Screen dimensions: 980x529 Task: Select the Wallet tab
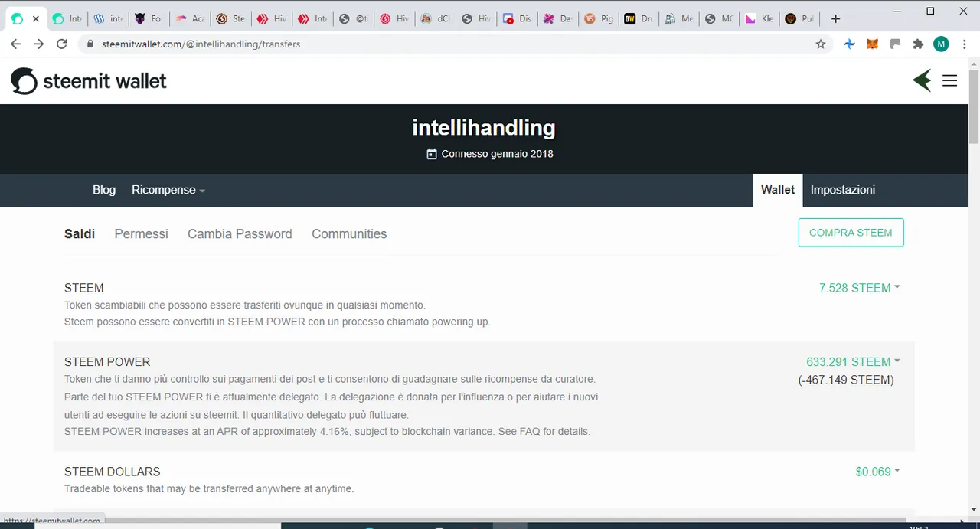[x=778, y=190]
